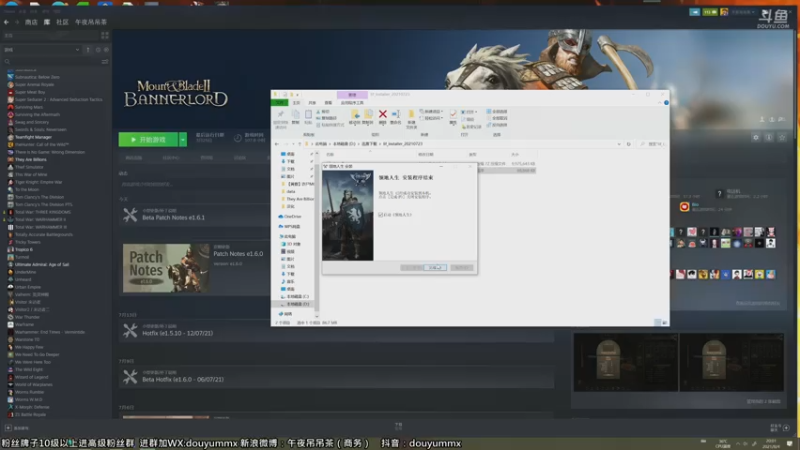Open 此电脑 This PC in Explorer sidebar
The width and height of the screenshot is (800, 450).
(x=287, y=237)
